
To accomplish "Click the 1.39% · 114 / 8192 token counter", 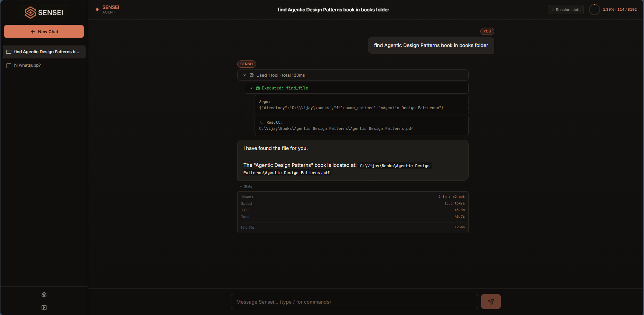I will 619,10.
